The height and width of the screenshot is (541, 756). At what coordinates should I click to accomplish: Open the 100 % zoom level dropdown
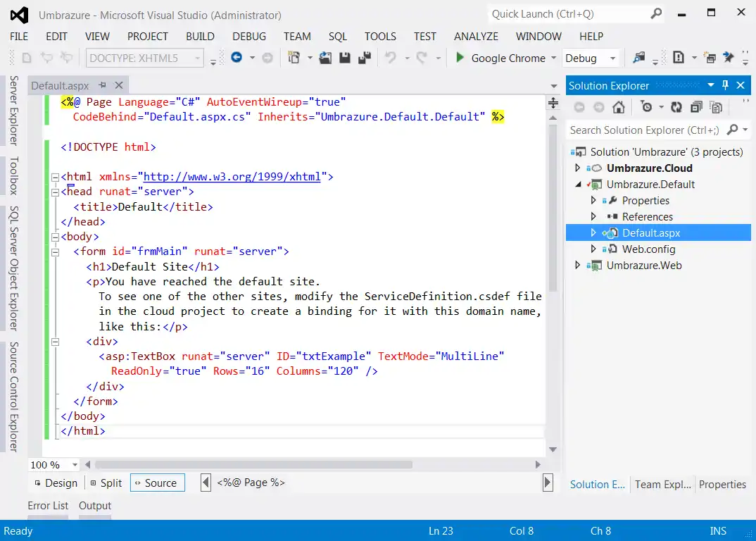click(x=75, y=465)
